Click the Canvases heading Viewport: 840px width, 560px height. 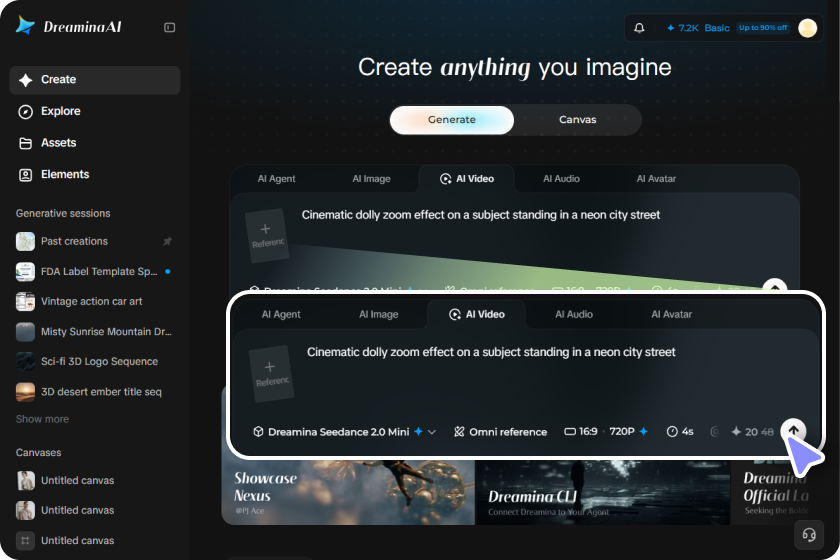click(39, 453)
